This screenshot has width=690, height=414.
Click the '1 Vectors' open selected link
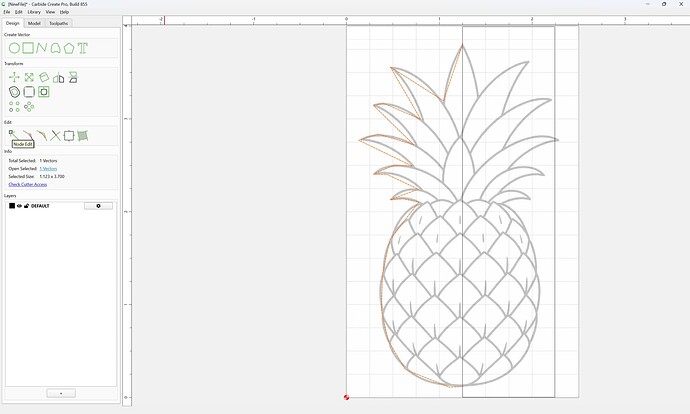(x=48, y=169)
